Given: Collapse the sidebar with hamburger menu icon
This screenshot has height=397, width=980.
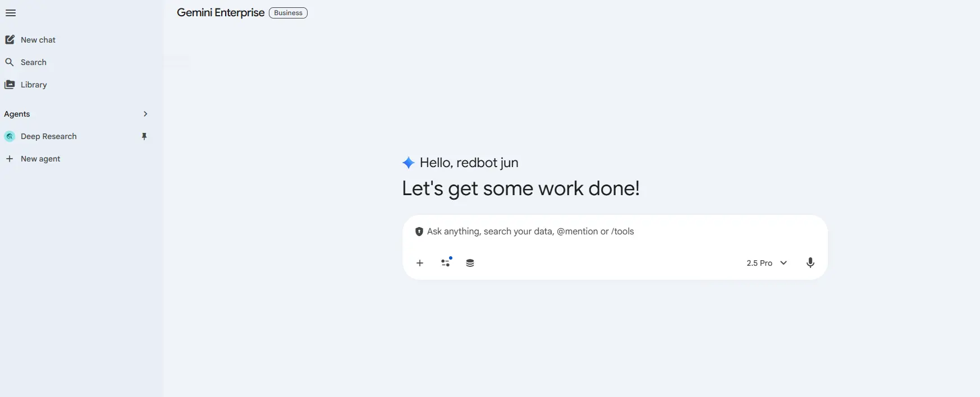Looking at the screenshot, I should [x=11, y=13].
